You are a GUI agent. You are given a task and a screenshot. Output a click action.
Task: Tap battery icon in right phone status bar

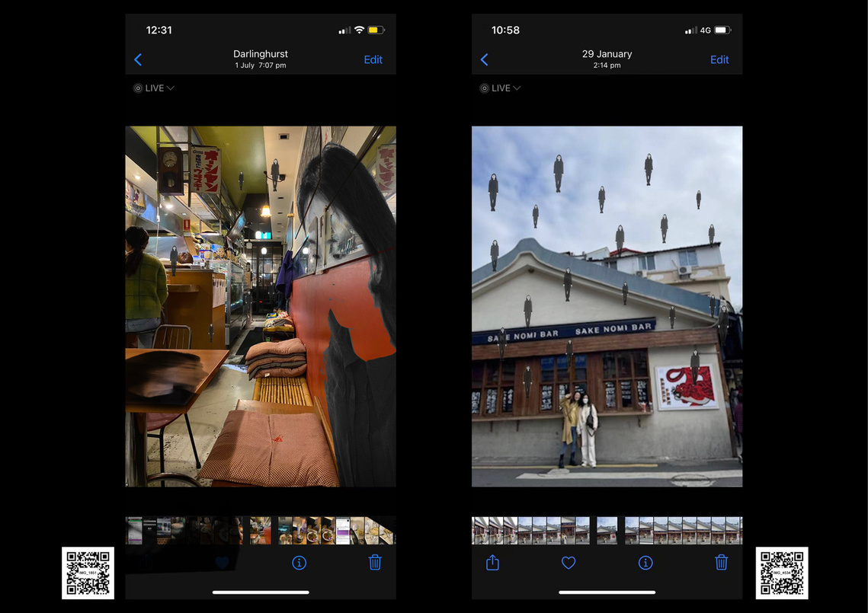click(x=722, y=30)
